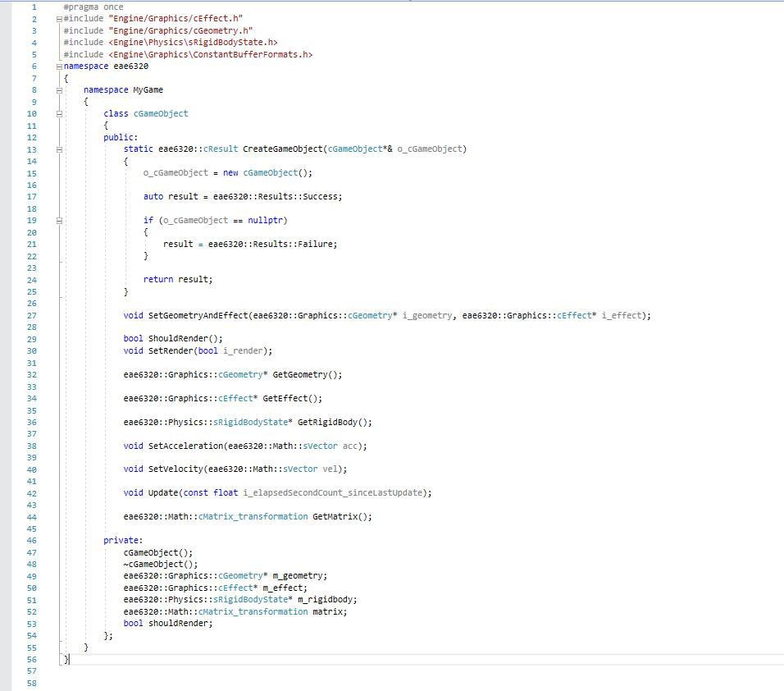
Task: Click 'Results::Failure' assignment text
Action: [293, 245]
